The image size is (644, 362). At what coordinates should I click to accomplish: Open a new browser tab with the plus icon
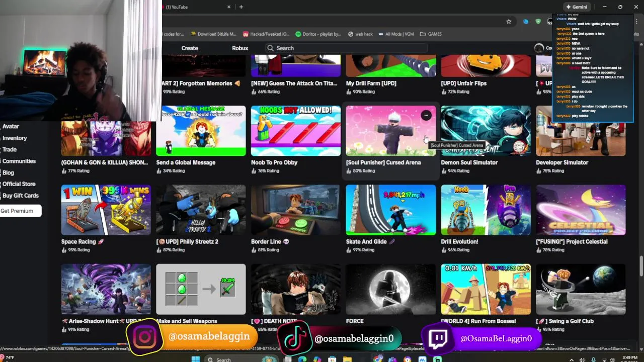coord(241,7)
